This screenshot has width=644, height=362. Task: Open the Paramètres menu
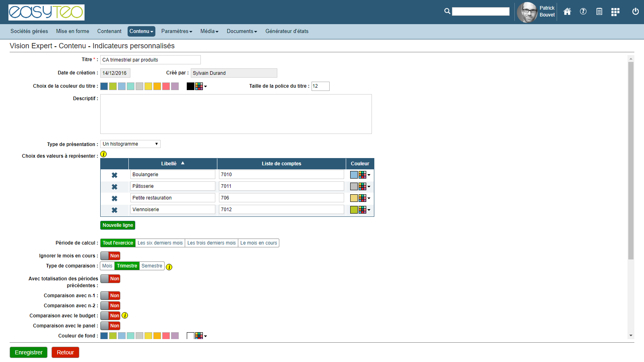177,31
